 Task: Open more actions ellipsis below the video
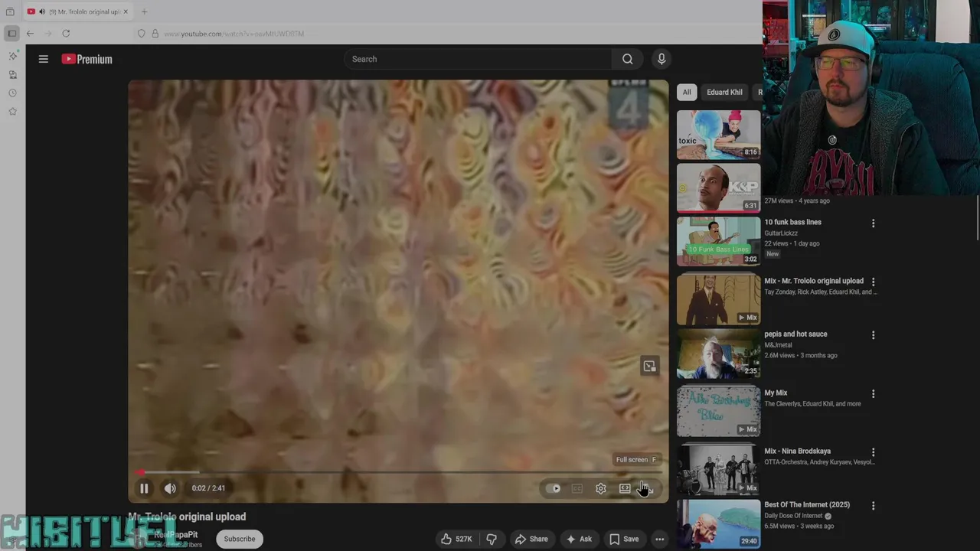point(659,539)
